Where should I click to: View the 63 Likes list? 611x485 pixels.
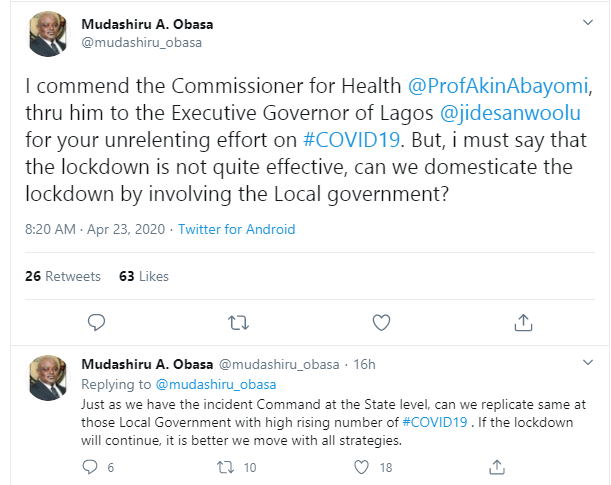click(144, 276)
